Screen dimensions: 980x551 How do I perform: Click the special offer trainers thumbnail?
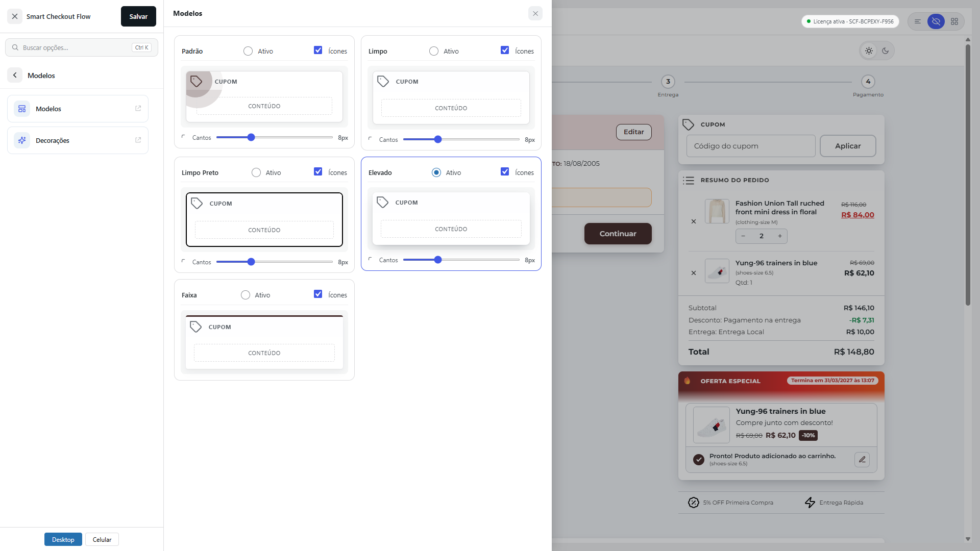[712, 425]
